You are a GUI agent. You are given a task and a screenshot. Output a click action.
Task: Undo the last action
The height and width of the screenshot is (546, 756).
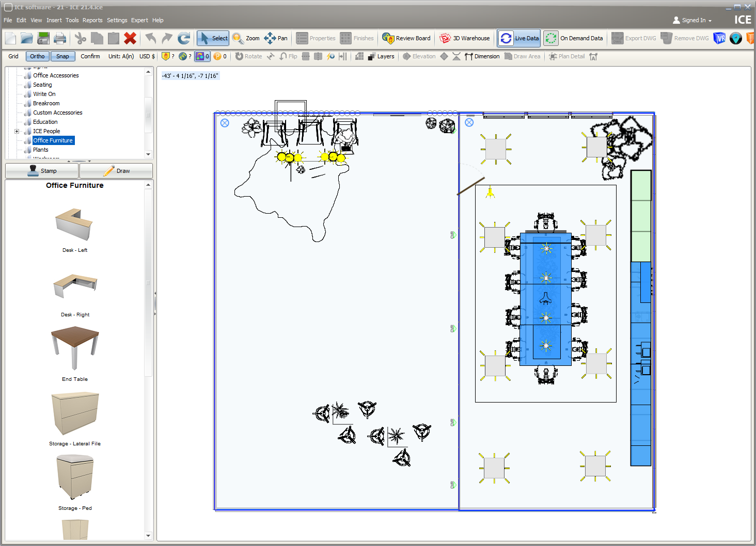coord(150,38)
